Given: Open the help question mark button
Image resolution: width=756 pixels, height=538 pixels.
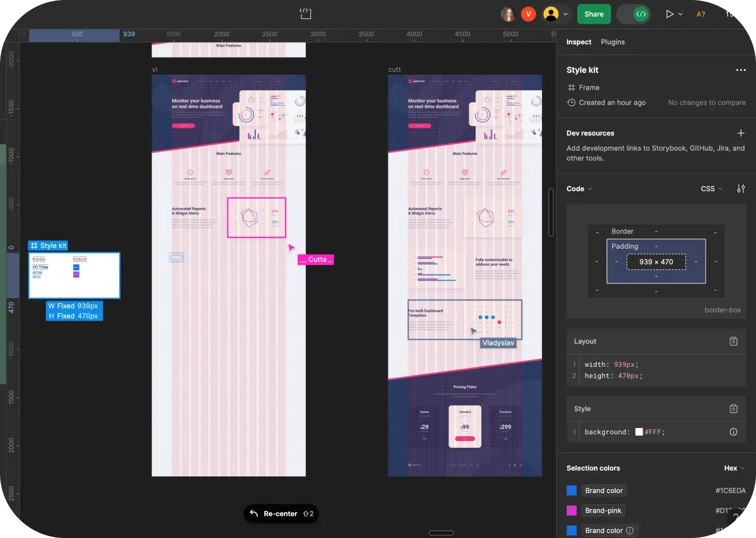Looking at the screenshot, I should pos(736,517).
